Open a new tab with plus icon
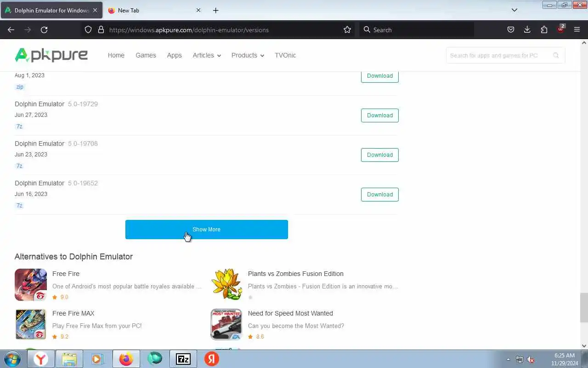 216,10
